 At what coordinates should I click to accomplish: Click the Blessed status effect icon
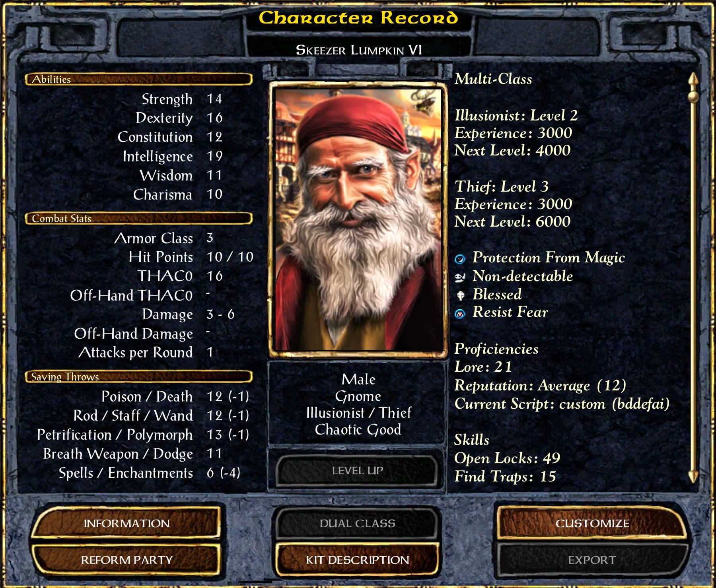(460, 295)
